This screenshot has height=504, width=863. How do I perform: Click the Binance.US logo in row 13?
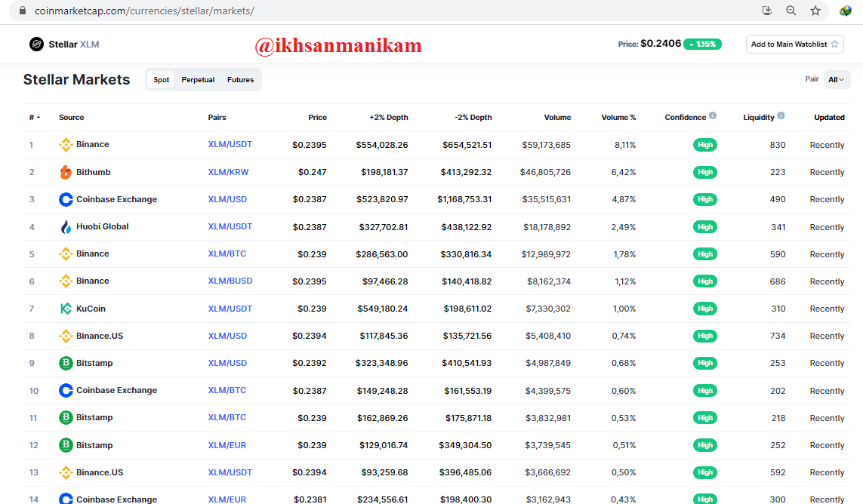pos(66,472)
